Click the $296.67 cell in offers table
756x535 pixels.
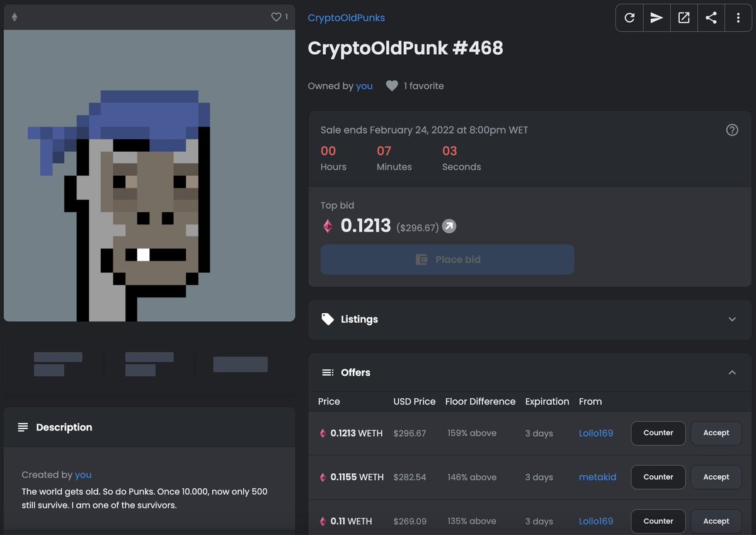[409, 433]
